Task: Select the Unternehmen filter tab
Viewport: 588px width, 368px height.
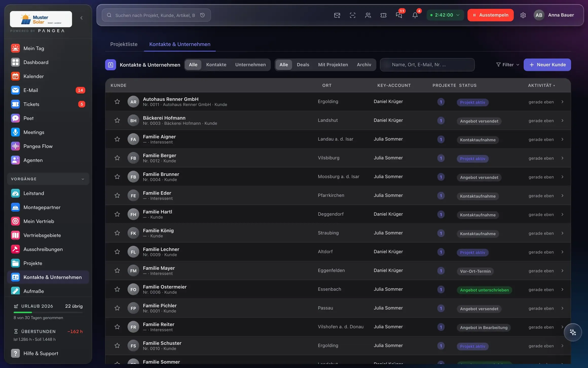Action: pos(250,65)
